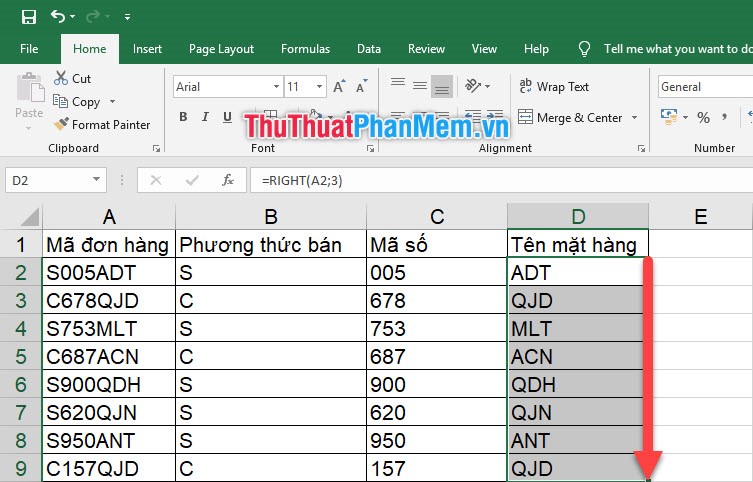This screenshot has width=753, height=482.
Task: Apply Percent Style with % icon
Action: coord(703,117)
